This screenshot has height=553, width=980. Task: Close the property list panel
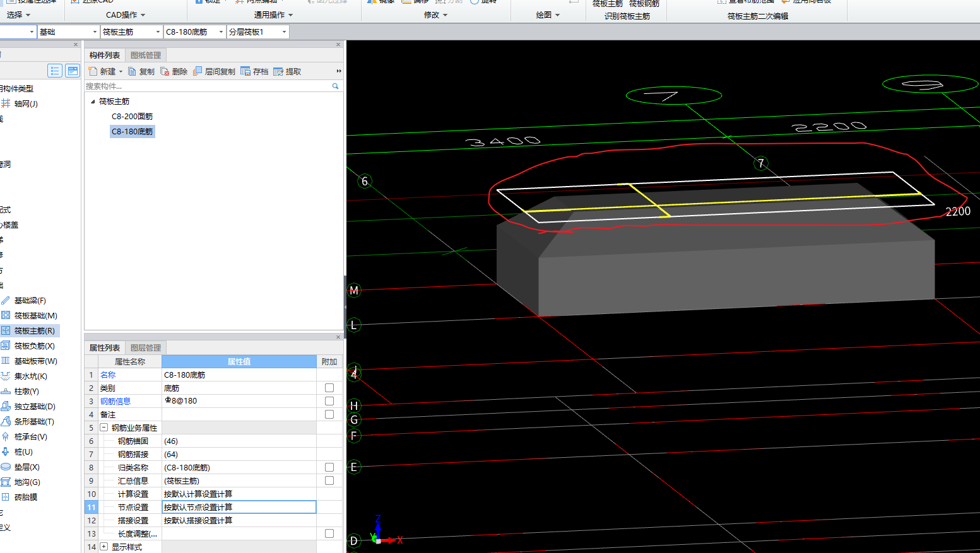click(x=338, y=337)
